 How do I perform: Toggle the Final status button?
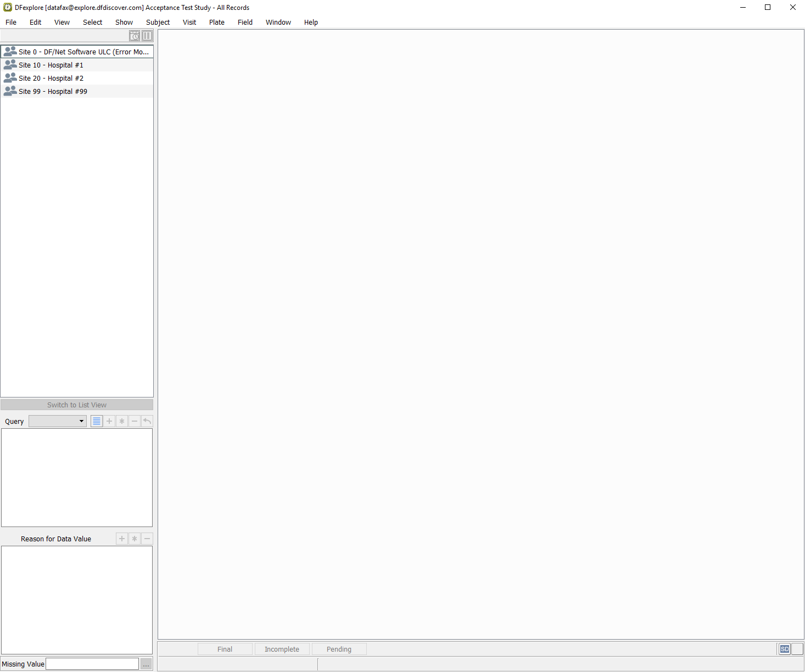click(225, 649)
